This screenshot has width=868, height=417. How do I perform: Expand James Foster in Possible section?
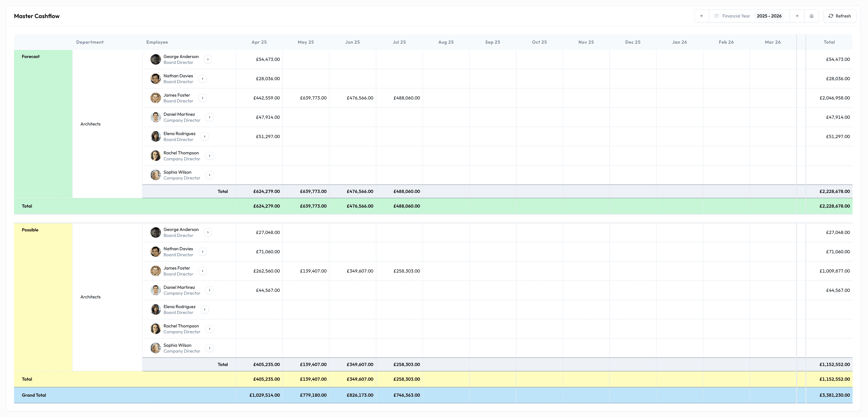tap(203, 271)
